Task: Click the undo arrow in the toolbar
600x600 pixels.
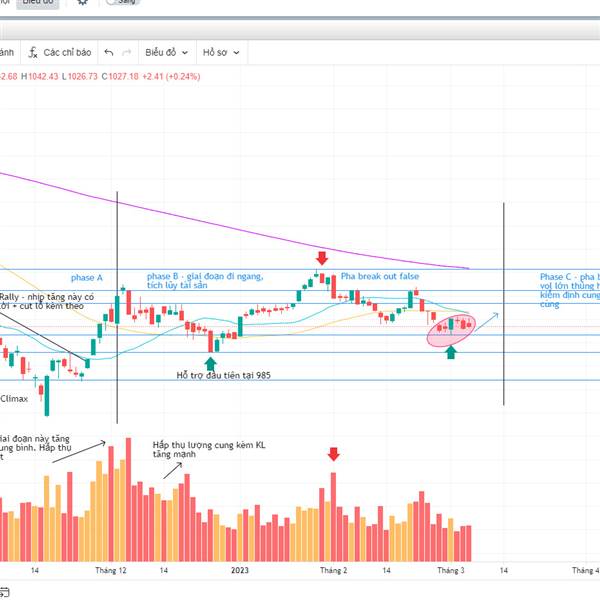Action: [x=109, y=52]
